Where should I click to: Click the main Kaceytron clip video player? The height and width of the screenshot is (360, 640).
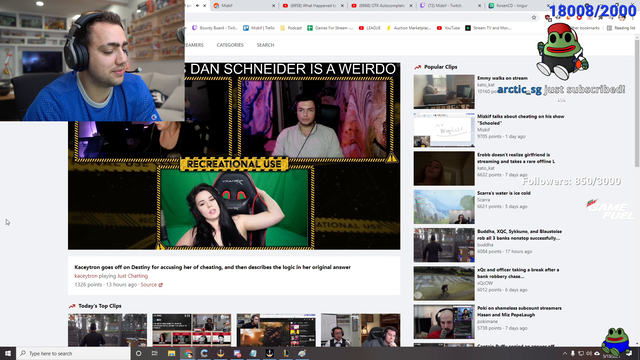[234, 156]
